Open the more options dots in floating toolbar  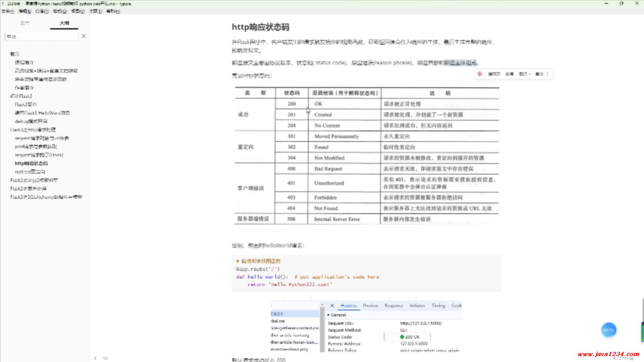(547, 74)
